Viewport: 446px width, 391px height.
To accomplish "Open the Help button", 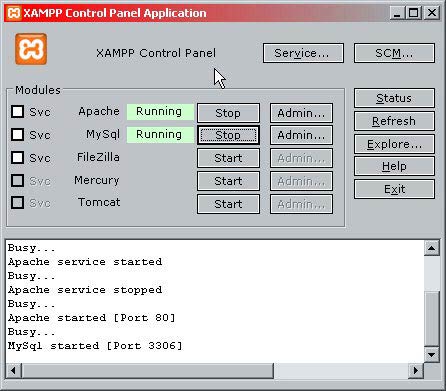I will (x=394, y=166).
